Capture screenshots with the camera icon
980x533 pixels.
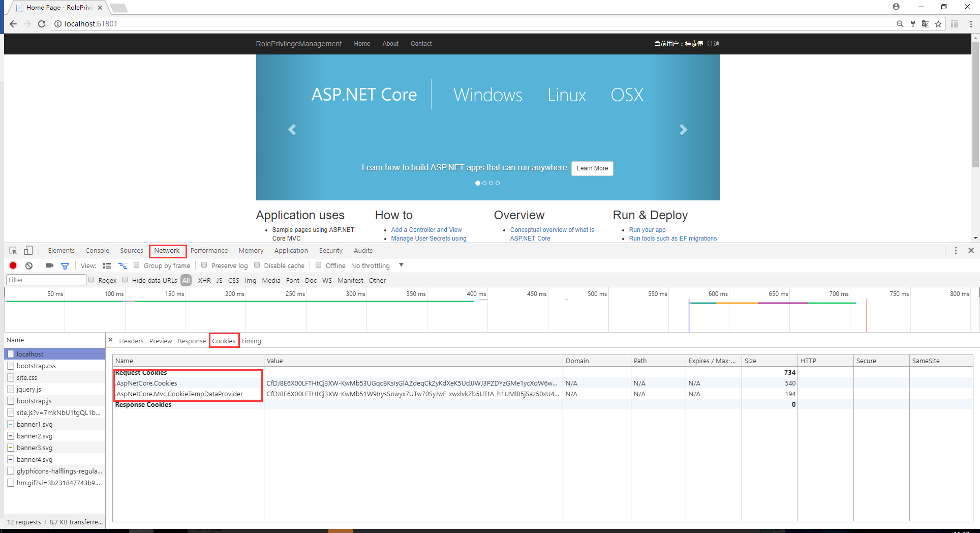click(49, 265)
